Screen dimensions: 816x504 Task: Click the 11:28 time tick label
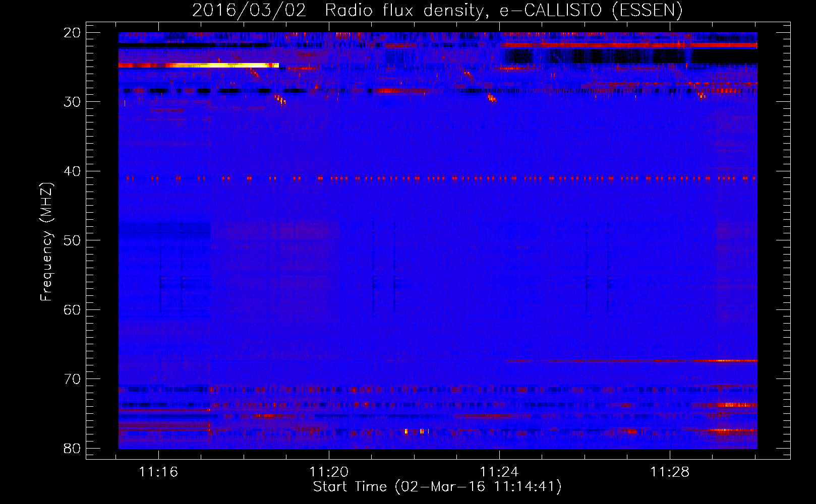[x=670, y=472]
